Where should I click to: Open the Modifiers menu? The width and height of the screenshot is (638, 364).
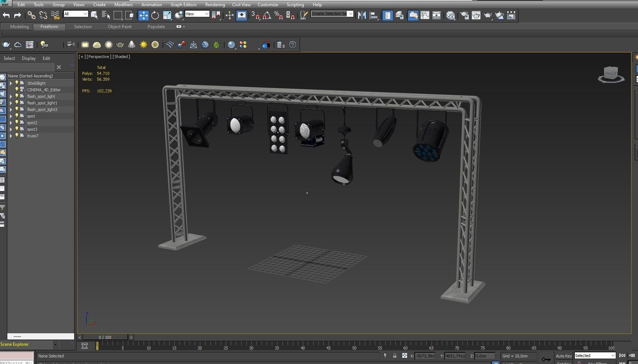pos(123,5)
